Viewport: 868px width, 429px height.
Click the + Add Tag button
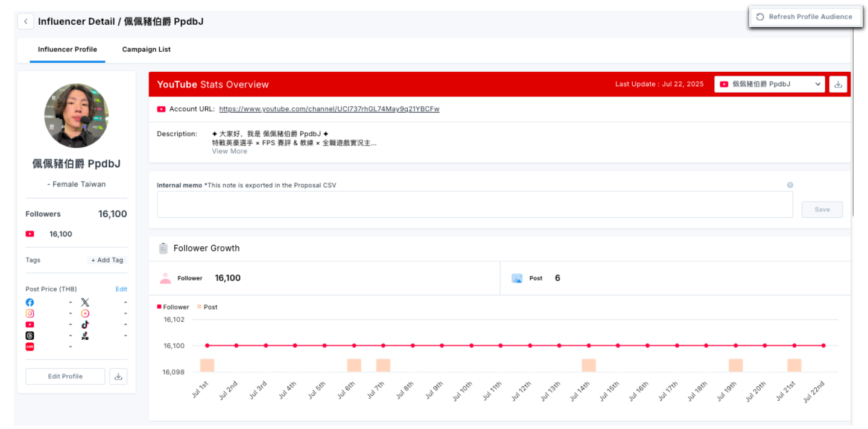(107, 260)
